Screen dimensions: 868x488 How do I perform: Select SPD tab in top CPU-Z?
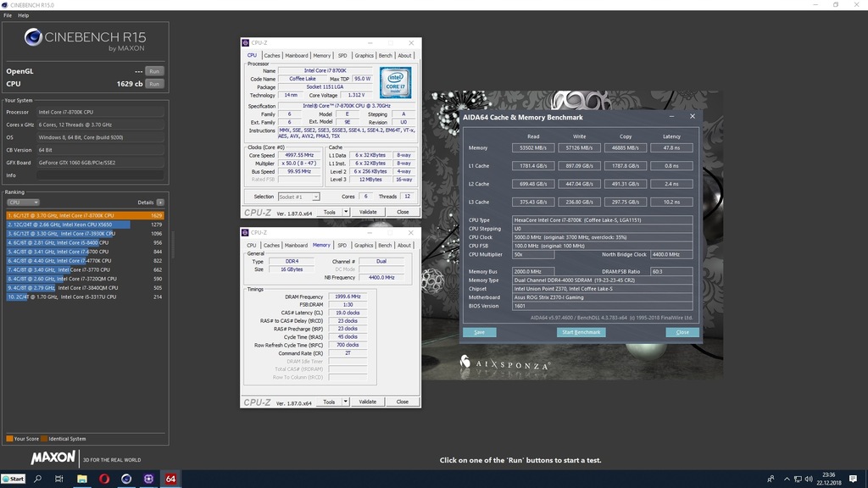click(342, 55)
